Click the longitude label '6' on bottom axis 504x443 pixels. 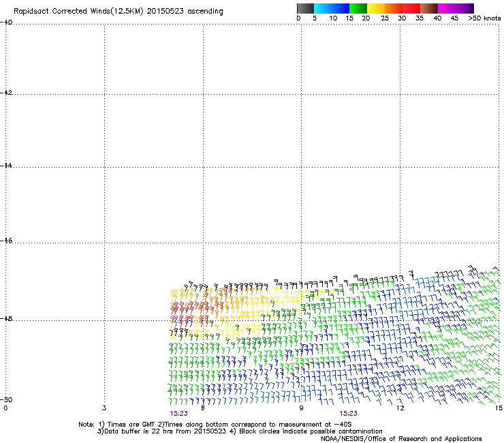[x=203, y=408]
